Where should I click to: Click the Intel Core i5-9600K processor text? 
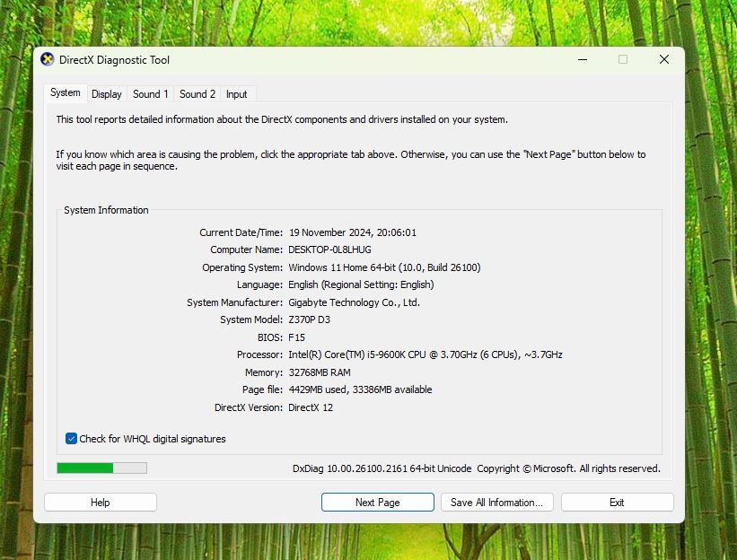pos(426,354)
